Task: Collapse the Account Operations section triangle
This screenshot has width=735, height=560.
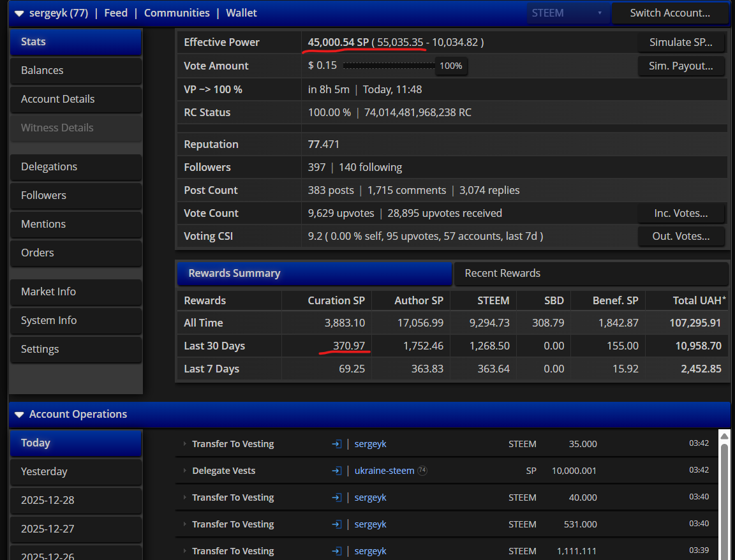Action: (x=19, y=415)
